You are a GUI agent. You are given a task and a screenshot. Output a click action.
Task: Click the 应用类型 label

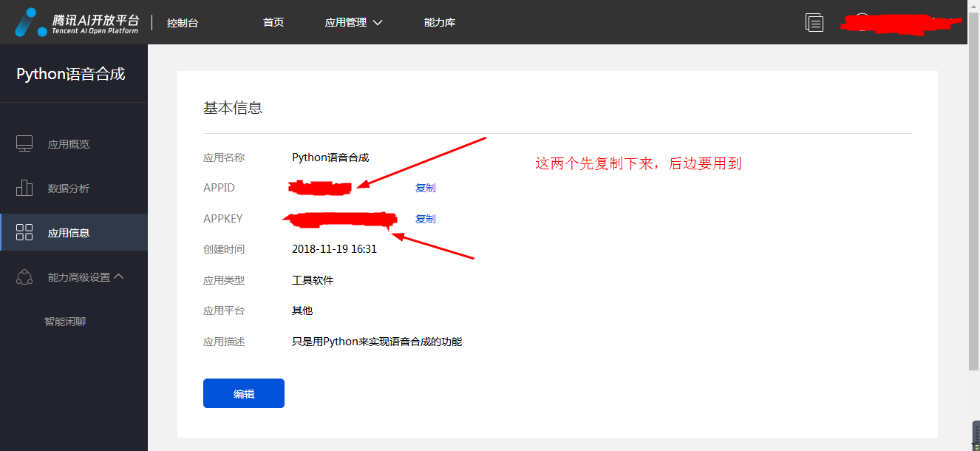pos(224,280)
